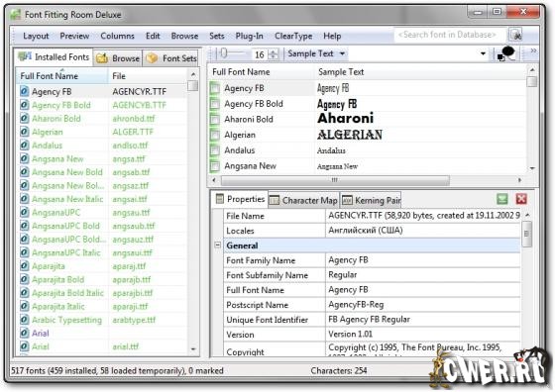Click the toolbar overflow chevron at the right
Screen dimensions: 555x392
(x=533, y=51)
